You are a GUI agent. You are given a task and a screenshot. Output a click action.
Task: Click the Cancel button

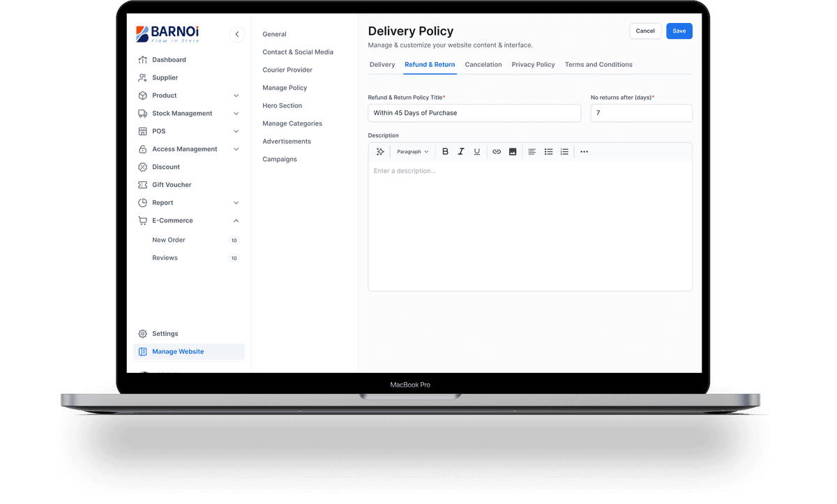click(x=645, y=31)
